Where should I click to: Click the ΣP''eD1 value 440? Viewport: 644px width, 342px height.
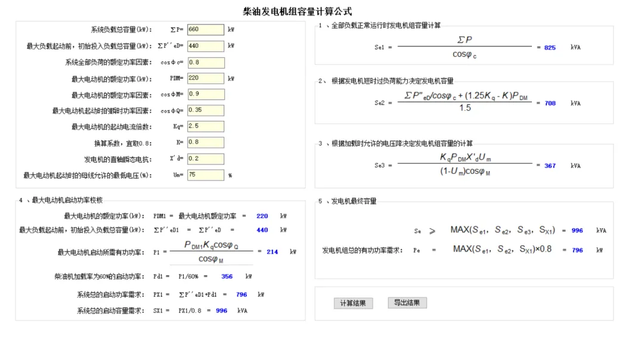tap(262, 230)
